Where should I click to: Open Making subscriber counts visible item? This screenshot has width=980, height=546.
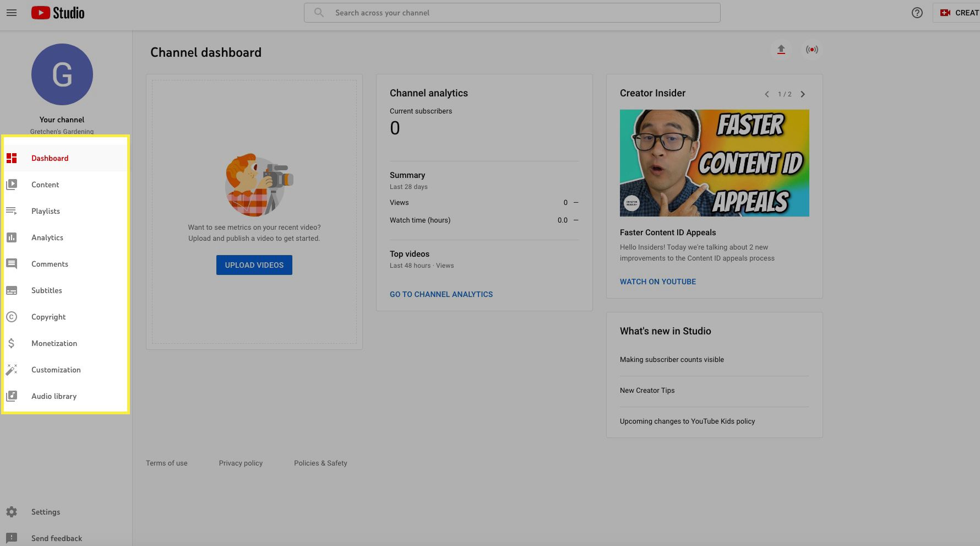point(672,360)
